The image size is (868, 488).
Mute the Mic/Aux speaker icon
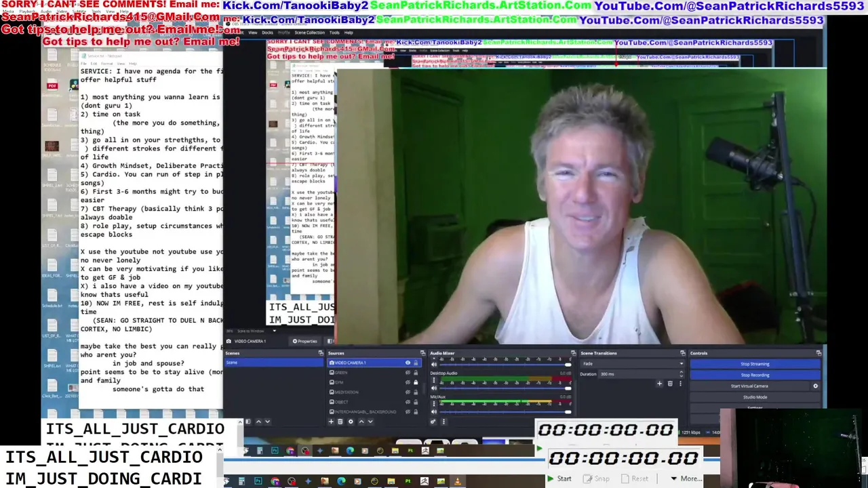434,411
